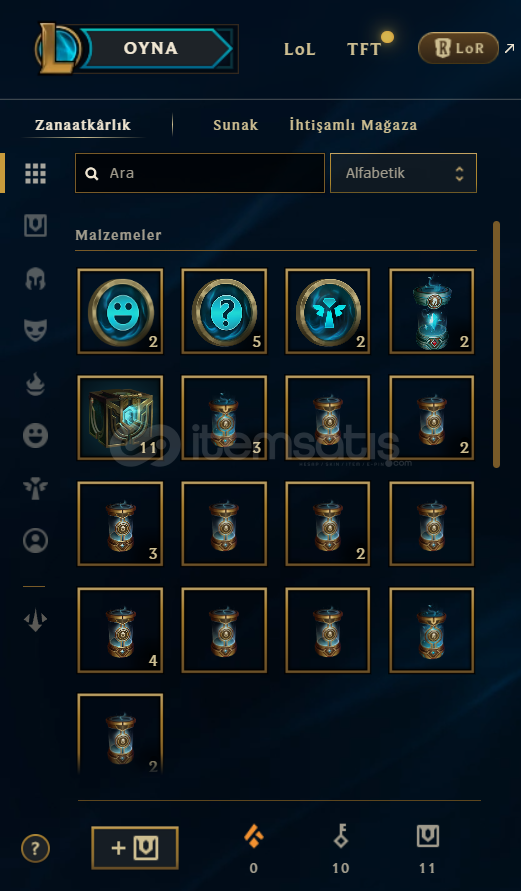Select the Hextech chest with 11 count
Screen dimensions: 521x891
120,418
